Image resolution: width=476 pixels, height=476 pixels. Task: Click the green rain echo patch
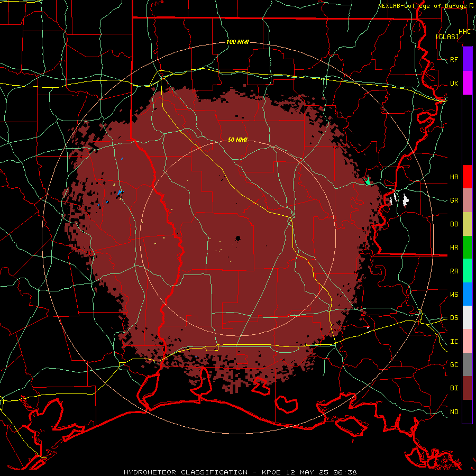(368, 181)
